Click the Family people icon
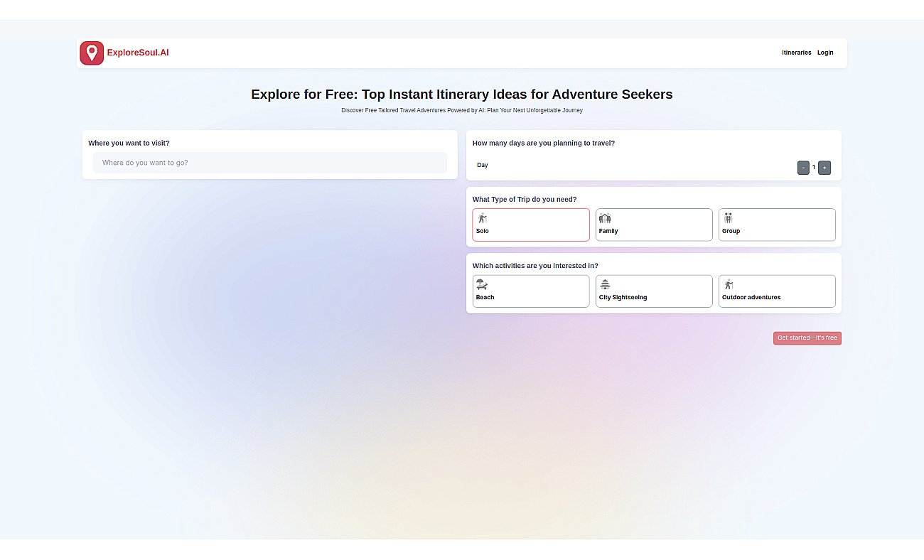This screenshot has width=924, height=560. [x=605, y=218]
